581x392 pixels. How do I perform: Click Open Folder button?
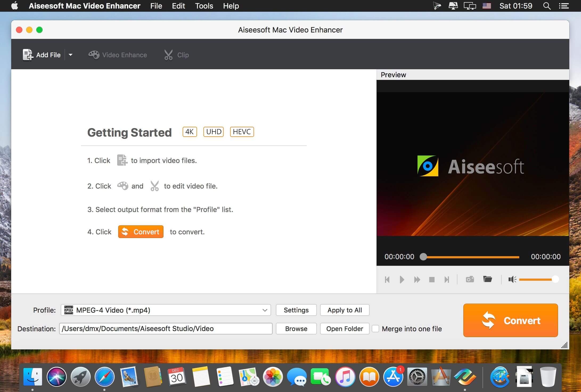345,329
